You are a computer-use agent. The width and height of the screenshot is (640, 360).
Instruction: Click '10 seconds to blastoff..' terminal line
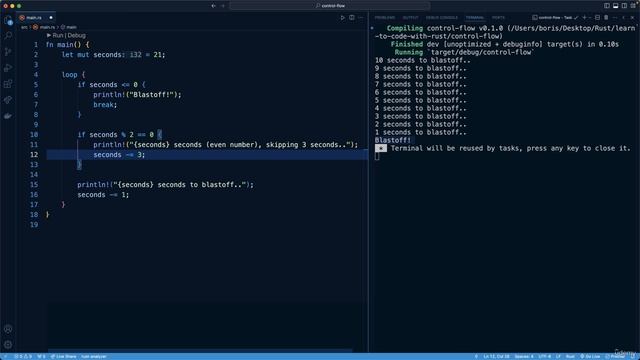click(422, 60)
